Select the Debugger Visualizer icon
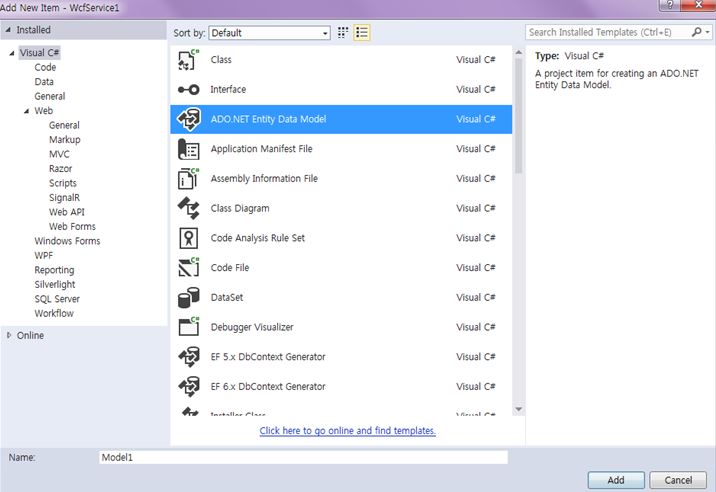The height and width of the screenshot is (492, 716). [x=189, y=327]
